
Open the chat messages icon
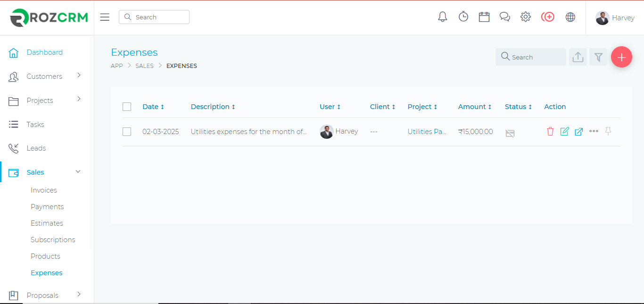(505, 17)
